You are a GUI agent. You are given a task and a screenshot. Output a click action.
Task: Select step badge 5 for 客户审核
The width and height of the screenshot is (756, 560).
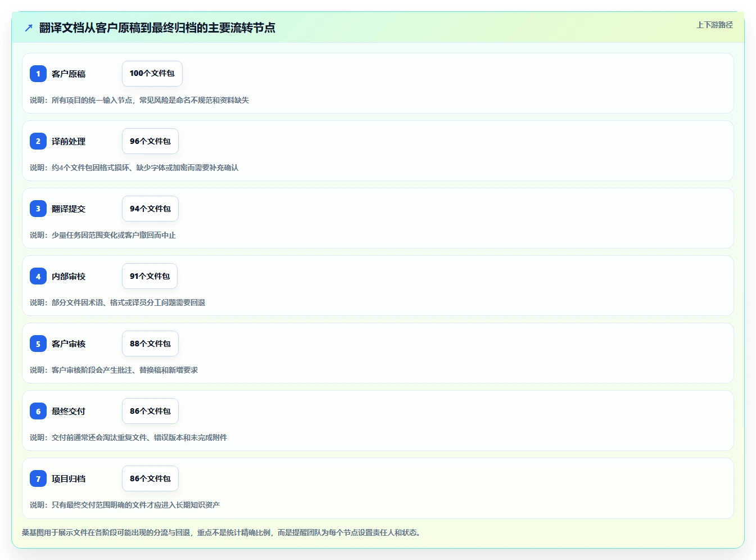tap(38, 344)
